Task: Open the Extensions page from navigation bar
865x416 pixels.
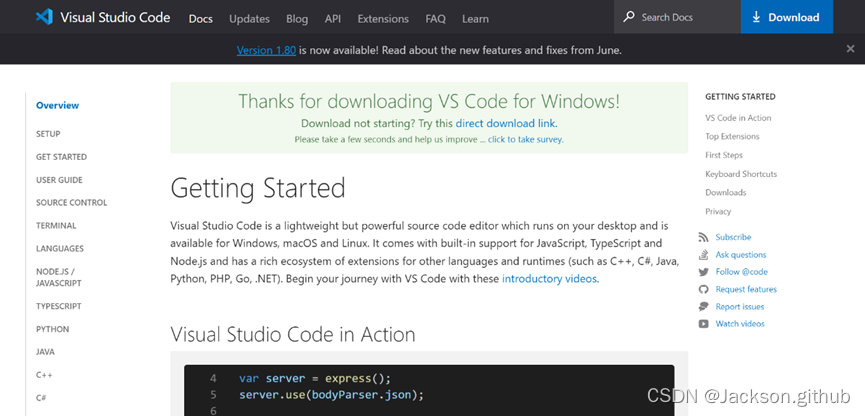Action: click(x=383, y=18)
